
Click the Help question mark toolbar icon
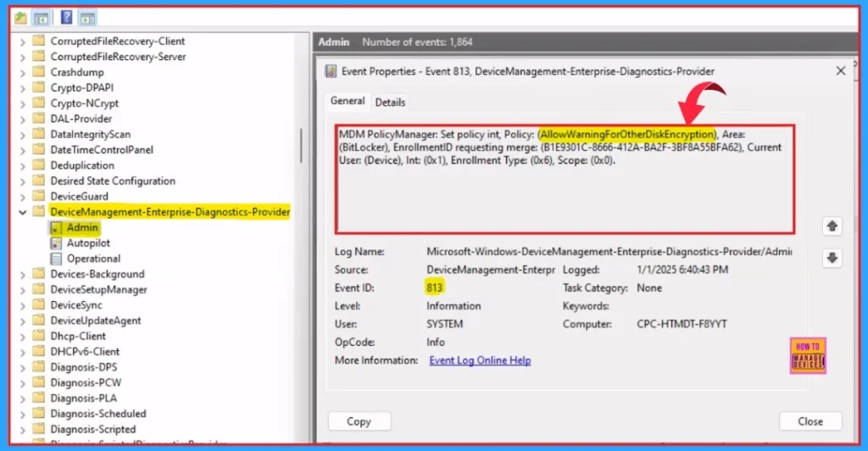coord(66,18)
